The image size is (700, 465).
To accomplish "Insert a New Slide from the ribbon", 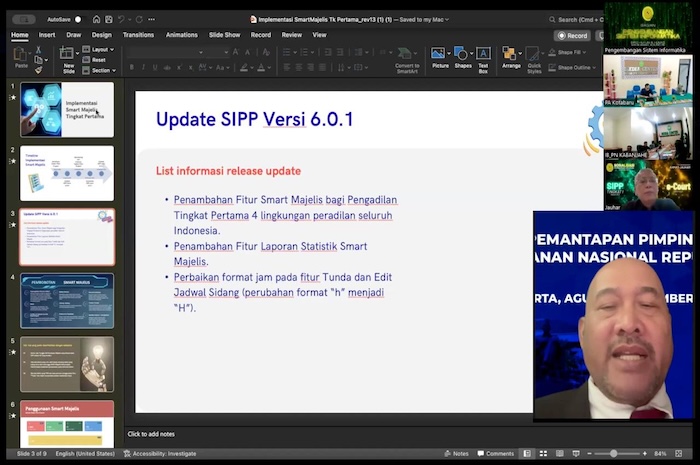I will pyautogui.click(x=68, y=58).
